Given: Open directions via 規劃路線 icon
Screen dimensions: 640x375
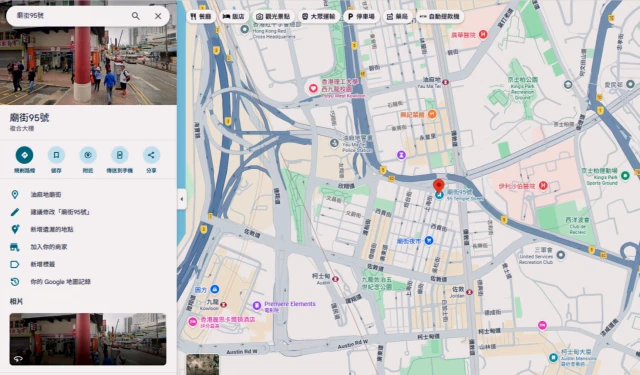Looking at the screenshot, I should 24,155.
